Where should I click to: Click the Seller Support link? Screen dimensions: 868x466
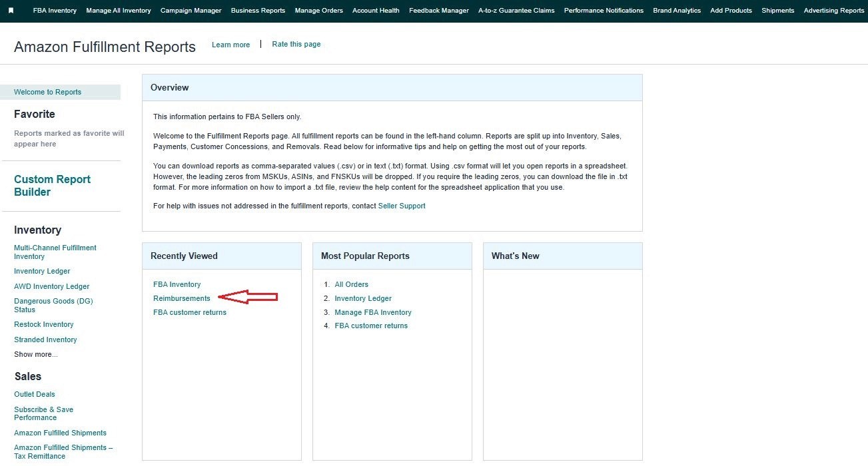click(x=402, y=206)
